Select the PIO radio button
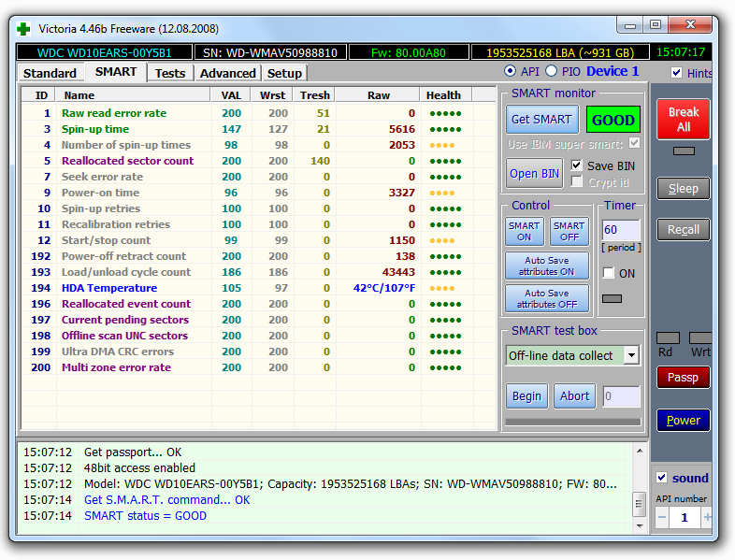The width and height of the screenshot is (735, 560). point(552,71)
